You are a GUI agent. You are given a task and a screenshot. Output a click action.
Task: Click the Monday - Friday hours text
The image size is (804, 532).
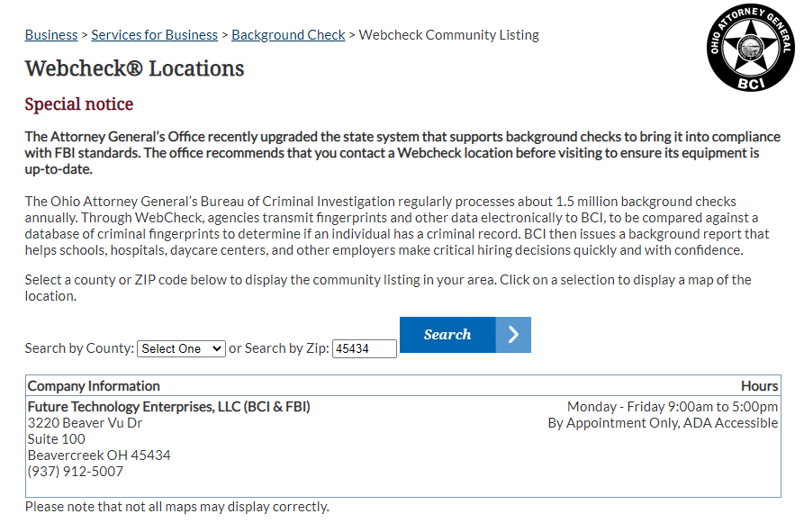pos(673,407)
